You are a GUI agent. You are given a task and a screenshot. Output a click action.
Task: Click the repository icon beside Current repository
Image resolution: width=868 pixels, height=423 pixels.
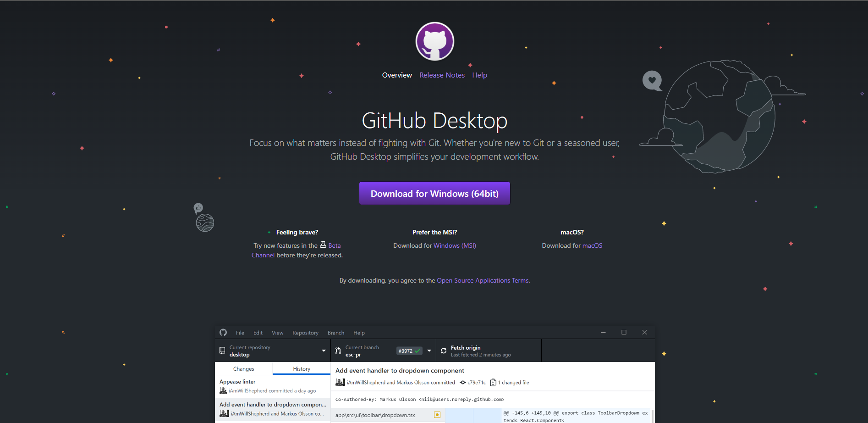tap(222, 351)
